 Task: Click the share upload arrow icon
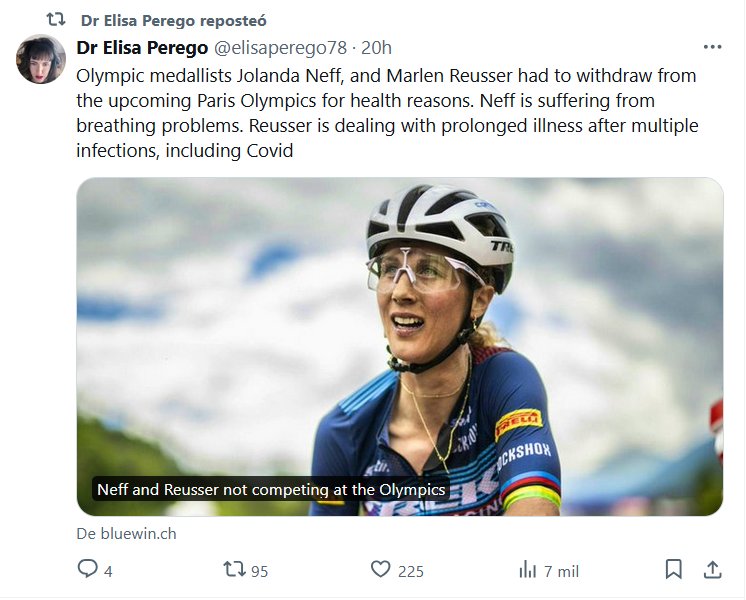tap(712, 570)
